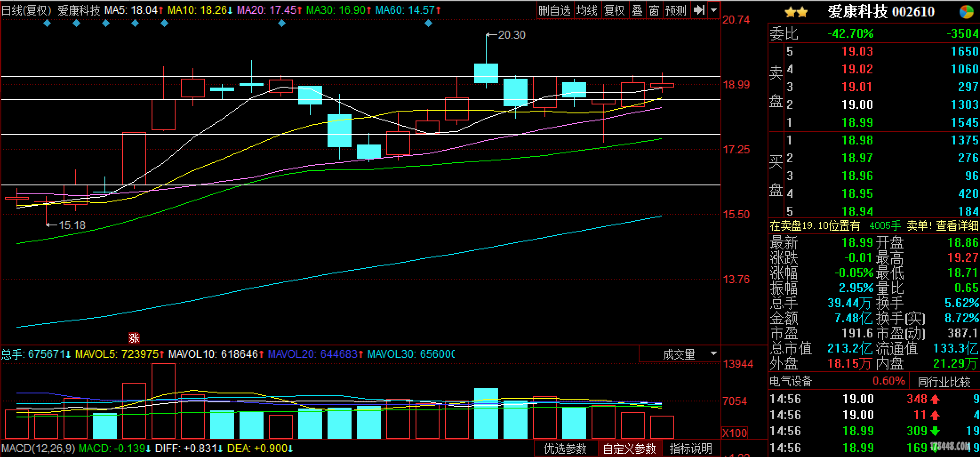Click the 20.30 high price label
This screenshot has width=980, height=457.
pyautogui.click(x=512, y=35)
